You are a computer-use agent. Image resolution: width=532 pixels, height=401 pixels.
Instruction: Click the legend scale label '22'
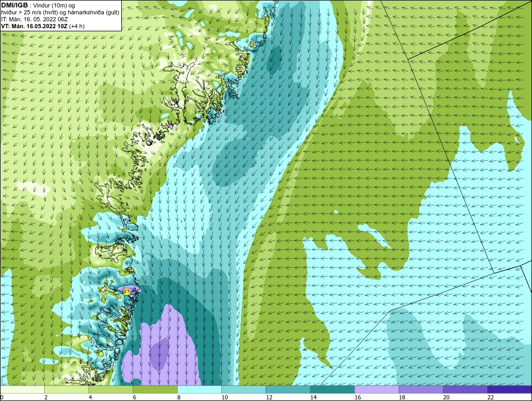[x=491, y=398]
